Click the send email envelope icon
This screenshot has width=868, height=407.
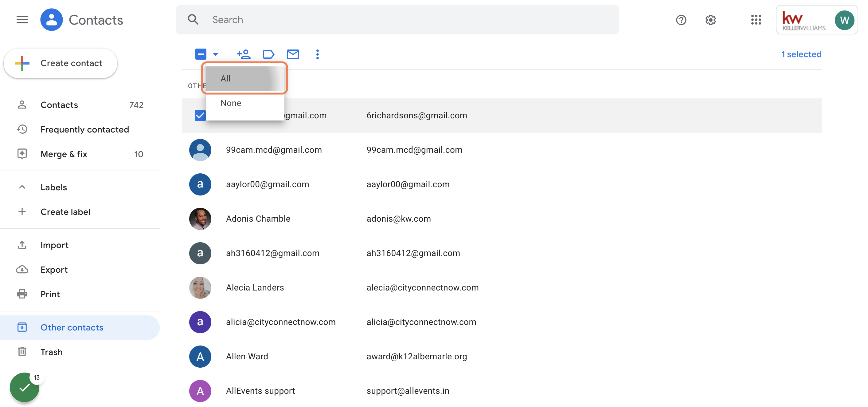(292, 54)
